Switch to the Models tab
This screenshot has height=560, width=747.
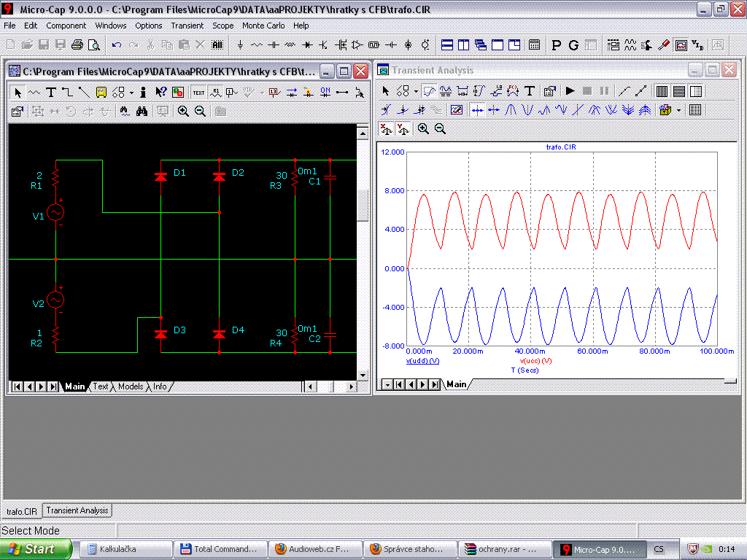coord(131,386)
